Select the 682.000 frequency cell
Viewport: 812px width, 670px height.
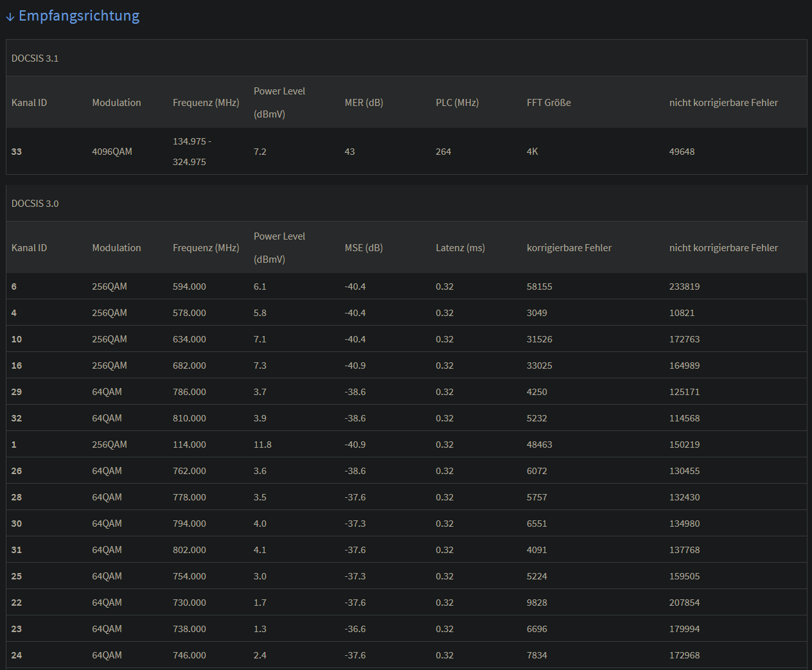coord(190,366)
